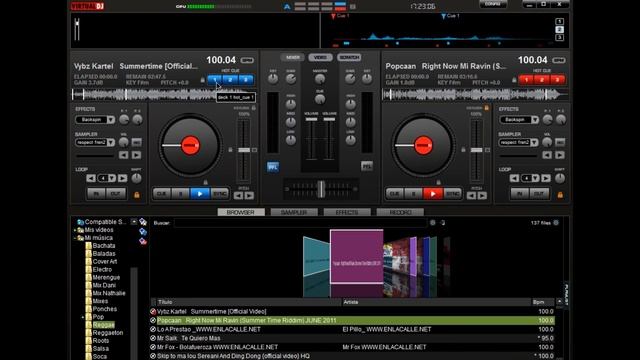Open the Record tab
This screenshot has width=640, height=360.
[x=400, y=212]
